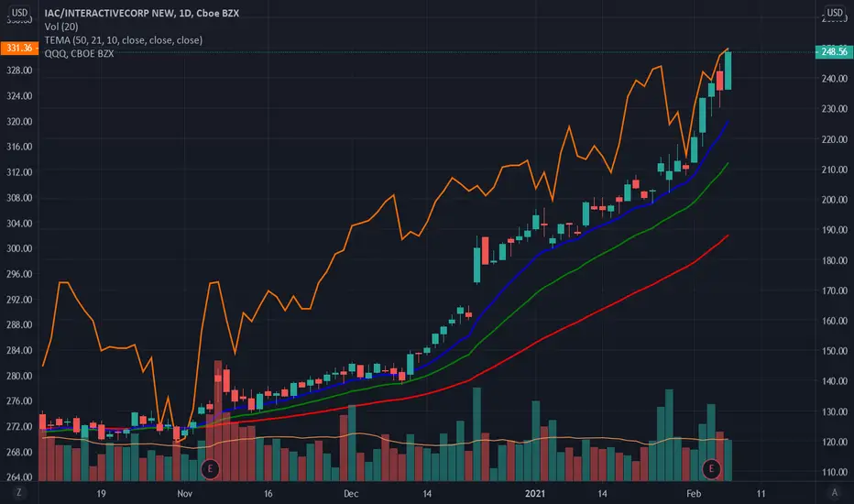
Task: Click the 2021 date label on the time axis
Action: tap(535, 494)
